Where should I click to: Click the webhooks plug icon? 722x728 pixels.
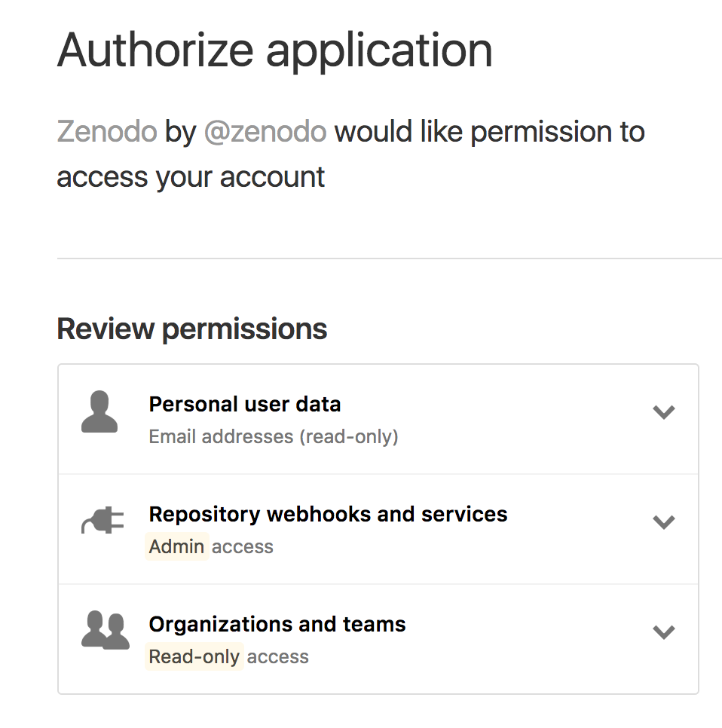click(x=102, y=521)
